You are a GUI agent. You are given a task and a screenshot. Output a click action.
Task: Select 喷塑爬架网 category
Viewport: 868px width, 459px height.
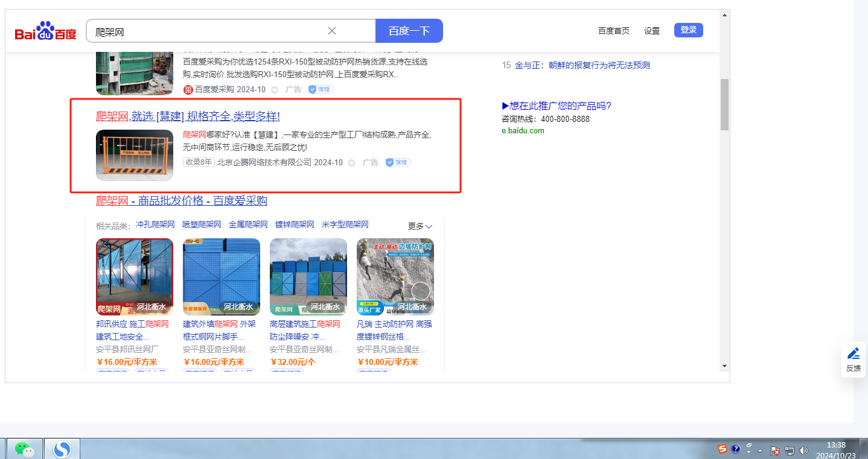point(202,224)
